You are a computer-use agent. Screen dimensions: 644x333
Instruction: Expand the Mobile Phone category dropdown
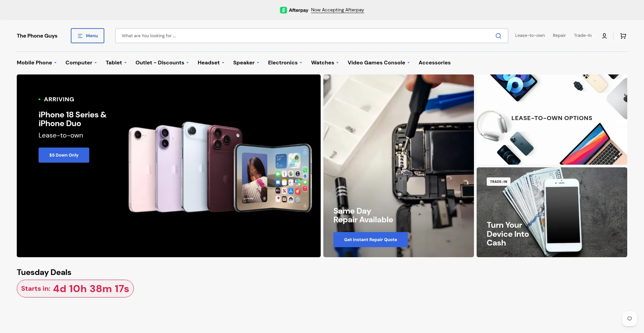point(37,63)
